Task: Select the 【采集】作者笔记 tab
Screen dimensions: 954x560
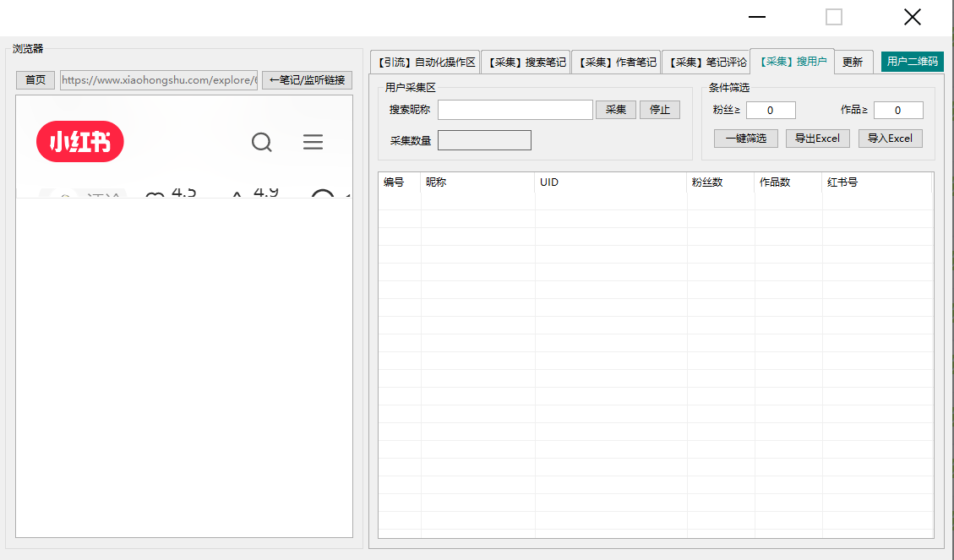Action: point(616,62)
